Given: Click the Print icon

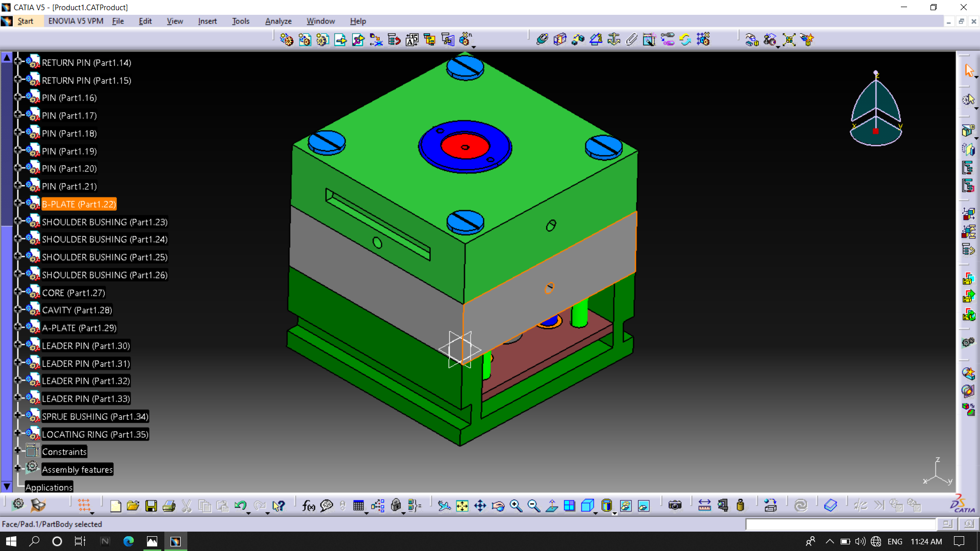Looking at the screenshot, I should tap(169, 506).
